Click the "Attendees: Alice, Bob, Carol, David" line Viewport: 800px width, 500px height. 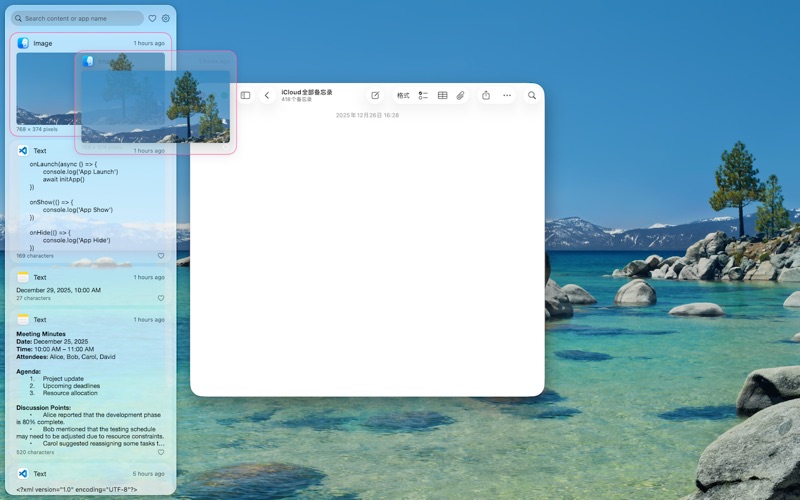[x=66, y=357]
